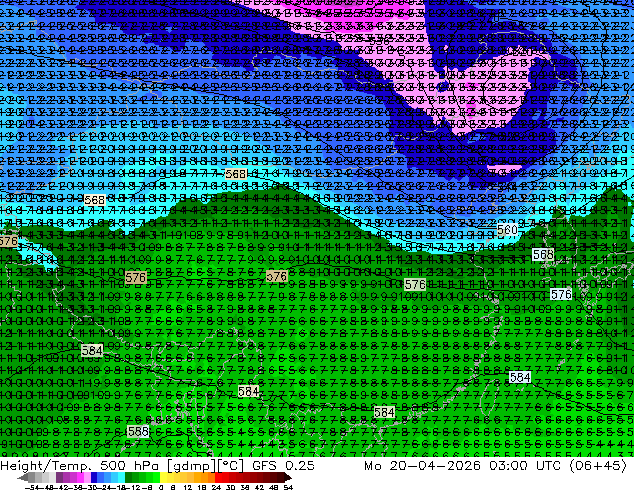Click the 560 contour label

point(507,230)
